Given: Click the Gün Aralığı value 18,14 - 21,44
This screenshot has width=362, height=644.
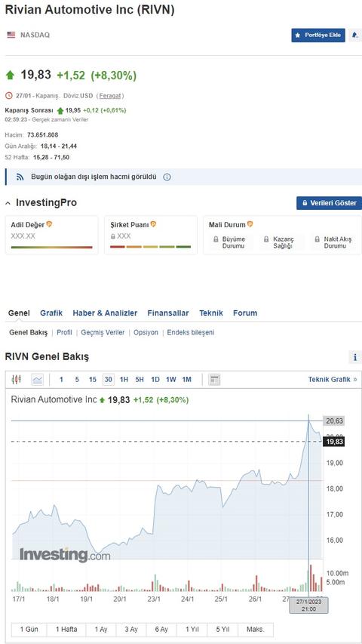Looking at the screenshot, I should [59, 146].
